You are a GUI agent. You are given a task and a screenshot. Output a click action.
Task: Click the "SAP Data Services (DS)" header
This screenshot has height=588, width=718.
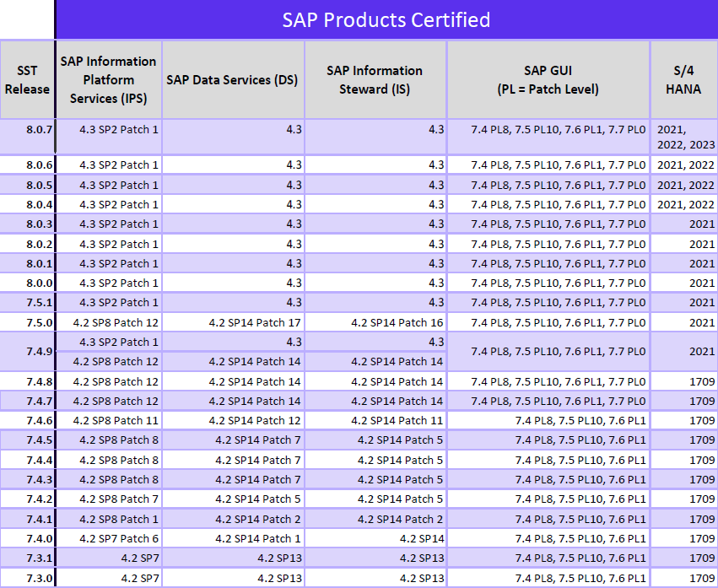coord(233,79)
